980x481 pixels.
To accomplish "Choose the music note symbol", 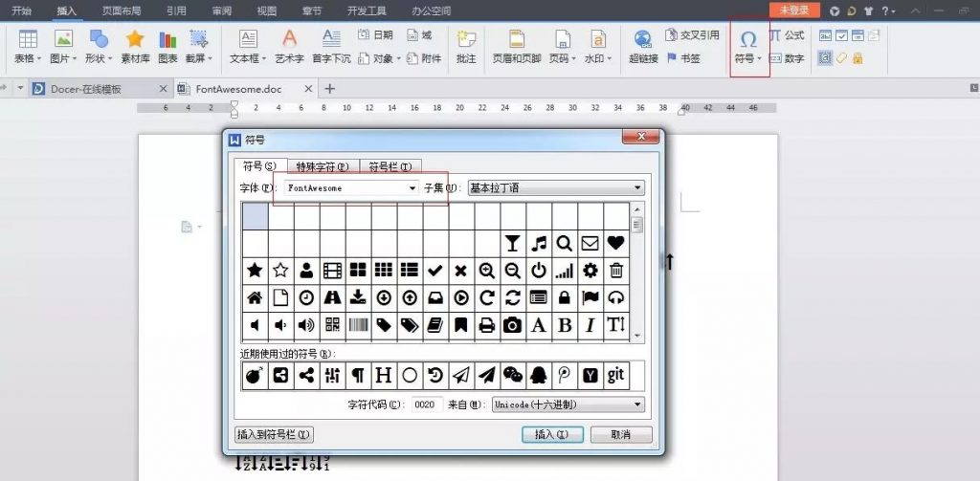I will click(x=538, y=243).
